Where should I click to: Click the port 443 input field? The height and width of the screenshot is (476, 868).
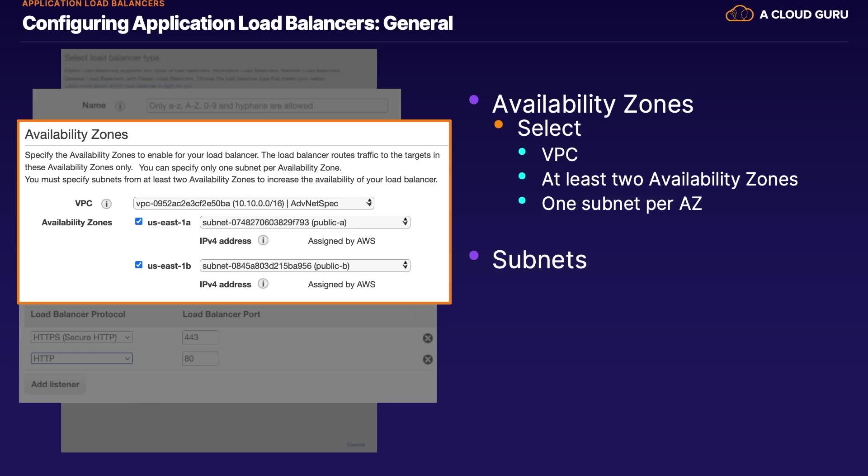pyautogui.click(x=200, y=337)
